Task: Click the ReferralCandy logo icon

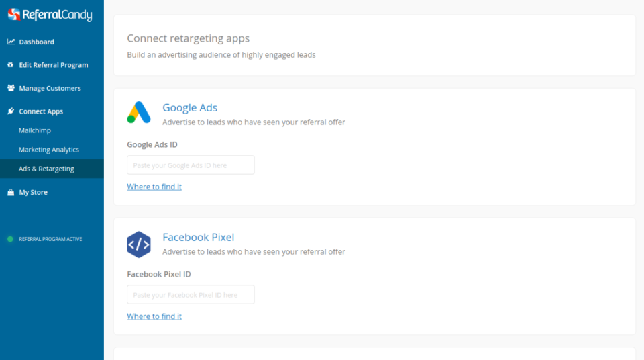Action: click(14, 15)
